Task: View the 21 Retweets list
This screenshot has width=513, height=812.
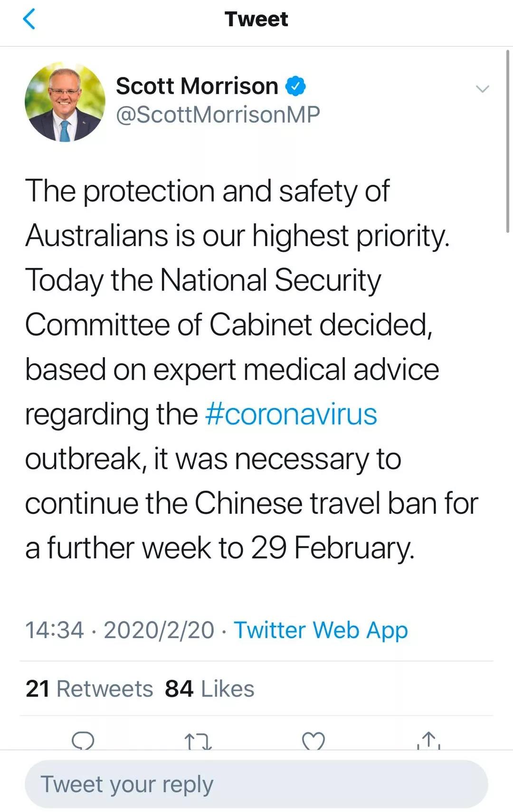Action: 89,689
